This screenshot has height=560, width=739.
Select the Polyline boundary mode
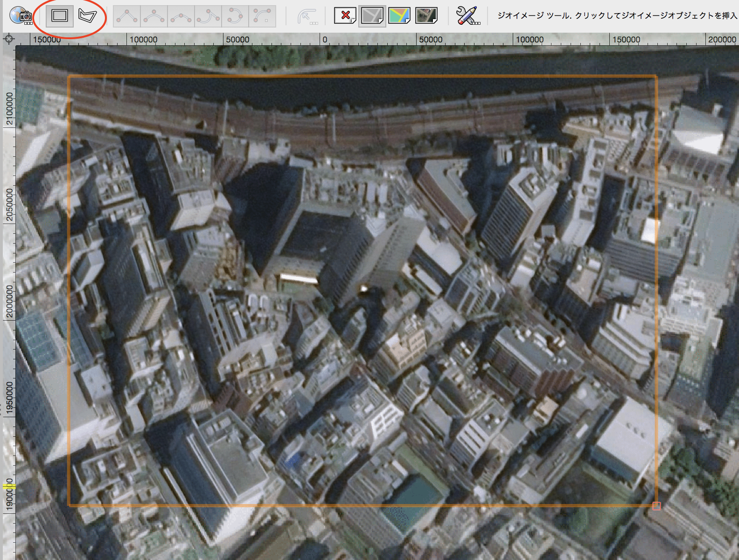click(87, 16)
